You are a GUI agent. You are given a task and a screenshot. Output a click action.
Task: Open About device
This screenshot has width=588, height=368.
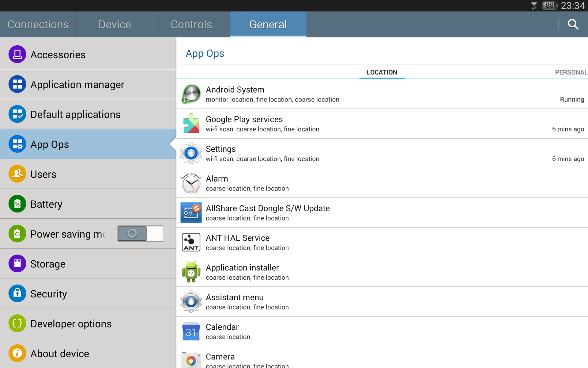[88, 353]
